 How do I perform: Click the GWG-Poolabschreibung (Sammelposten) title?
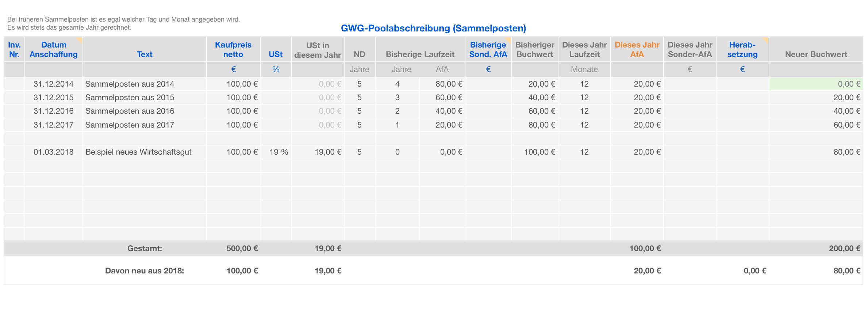[x=433, y=28]
